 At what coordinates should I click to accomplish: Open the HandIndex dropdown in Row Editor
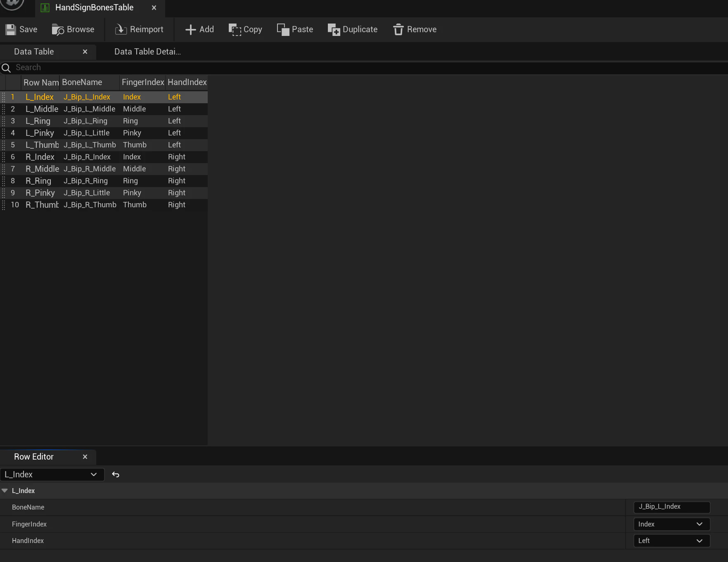point(671,541)
